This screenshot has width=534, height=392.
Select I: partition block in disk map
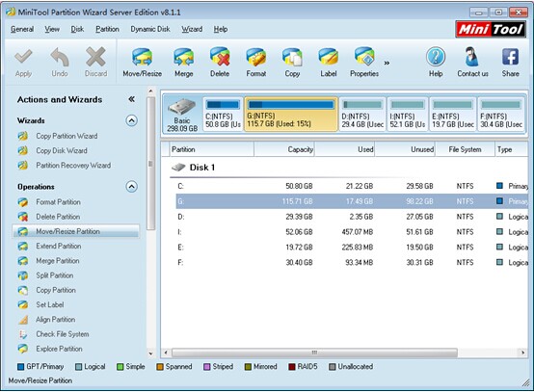[408, 115]
